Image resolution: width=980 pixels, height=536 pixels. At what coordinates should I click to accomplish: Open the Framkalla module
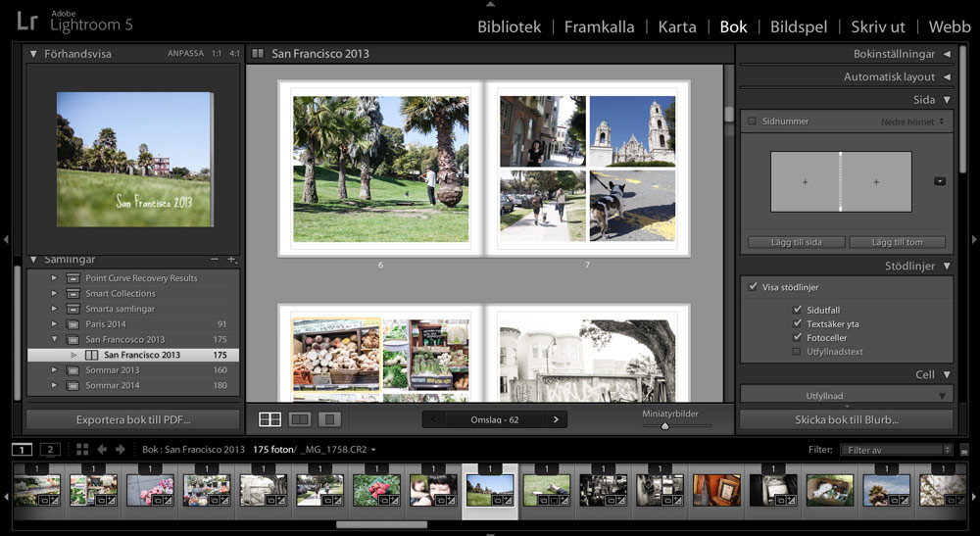tap(599, 26)
